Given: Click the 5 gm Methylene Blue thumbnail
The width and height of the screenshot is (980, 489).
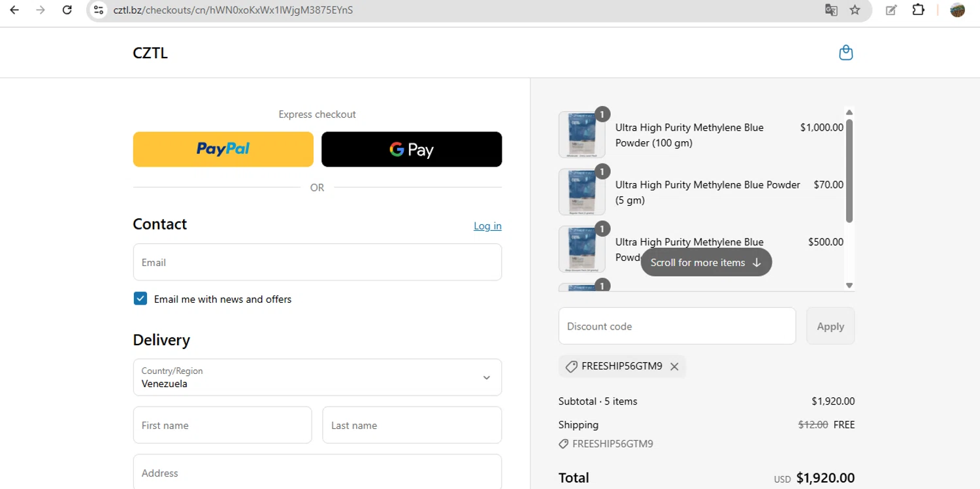Looking at the screenshot, I should tap(581, 192).
